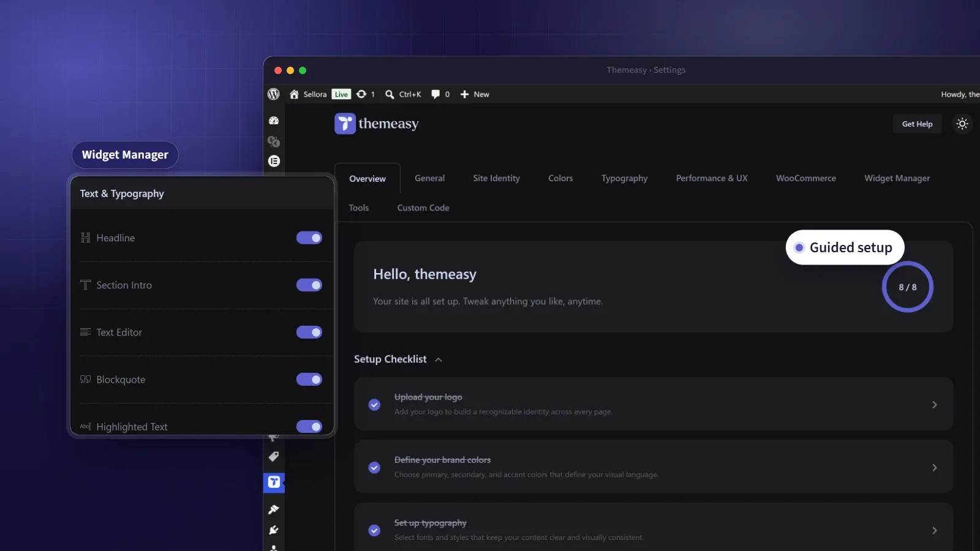Open Ctrl+K search icon
This screenshot has height=551, width=980.
pos(390,94)
